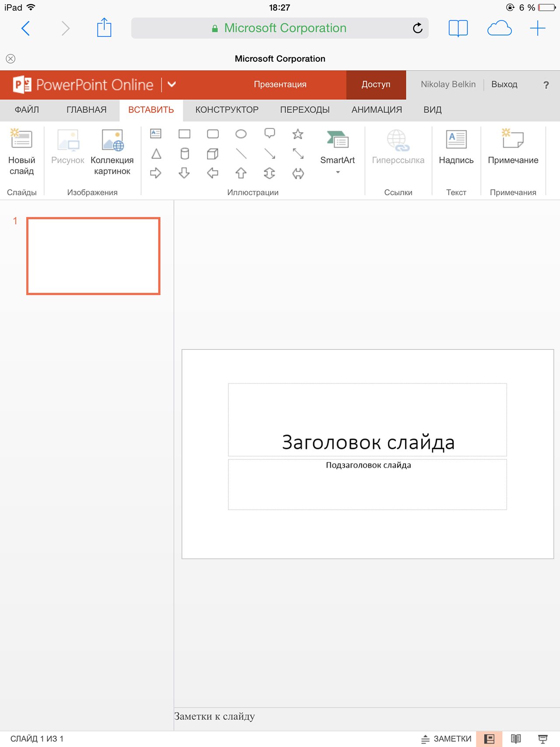Open iCloud tabs
The height and width of the screenshot is (747, 560).
499,28
